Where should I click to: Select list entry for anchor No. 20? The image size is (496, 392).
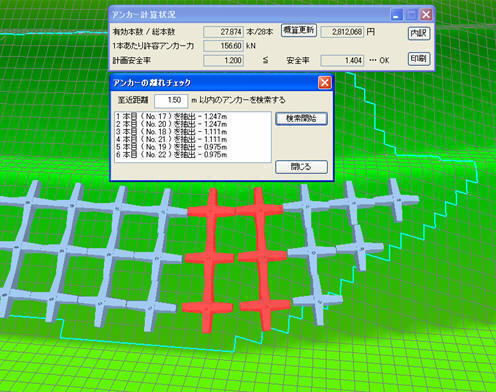coord(193,124)
